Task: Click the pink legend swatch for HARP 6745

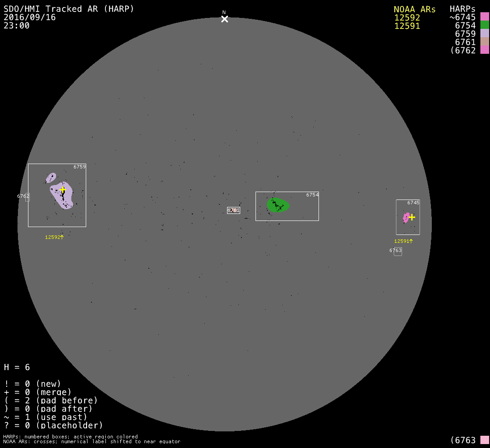Action: tap(484, 17)
